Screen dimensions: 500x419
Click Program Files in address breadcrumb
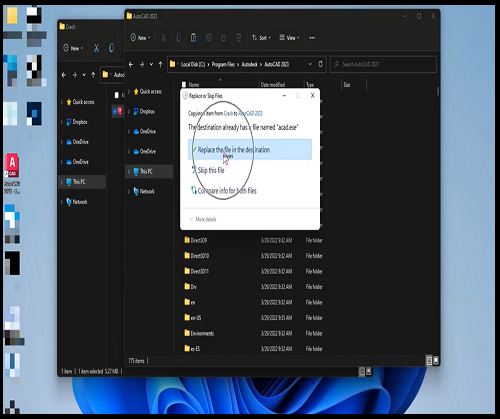tap(223, 64)
